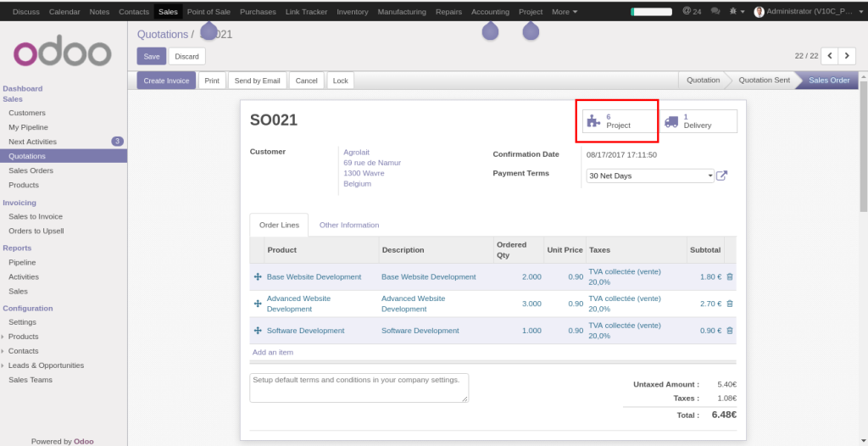868x446 pixels.
Task: Cancel the sales order
Action: pos(306,81)
